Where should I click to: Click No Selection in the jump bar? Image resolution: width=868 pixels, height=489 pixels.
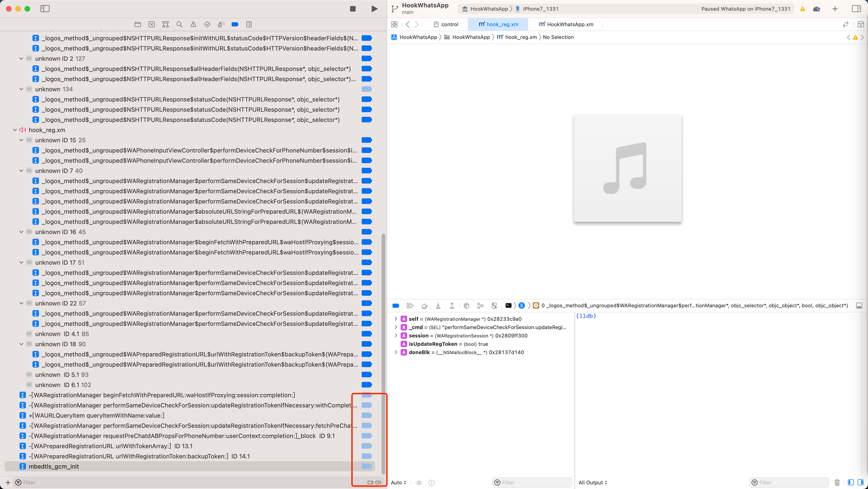558,37
